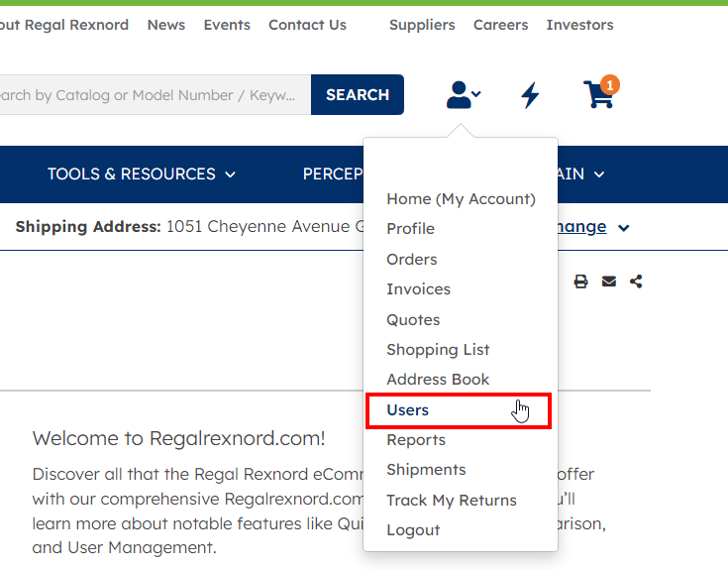The width and height of the screenshot is (728, 570).
Task: Open Shipments from account menu
Action: [426, 470]
